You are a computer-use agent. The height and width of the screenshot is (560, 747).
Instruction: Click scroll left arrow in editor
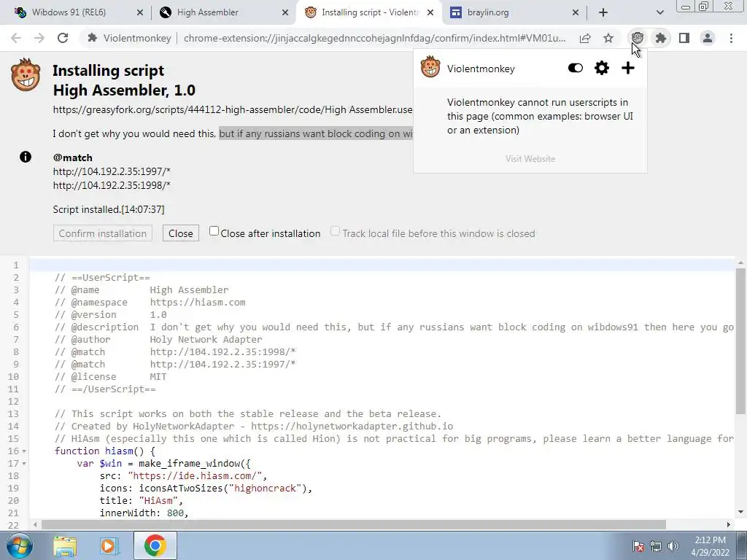35,525
